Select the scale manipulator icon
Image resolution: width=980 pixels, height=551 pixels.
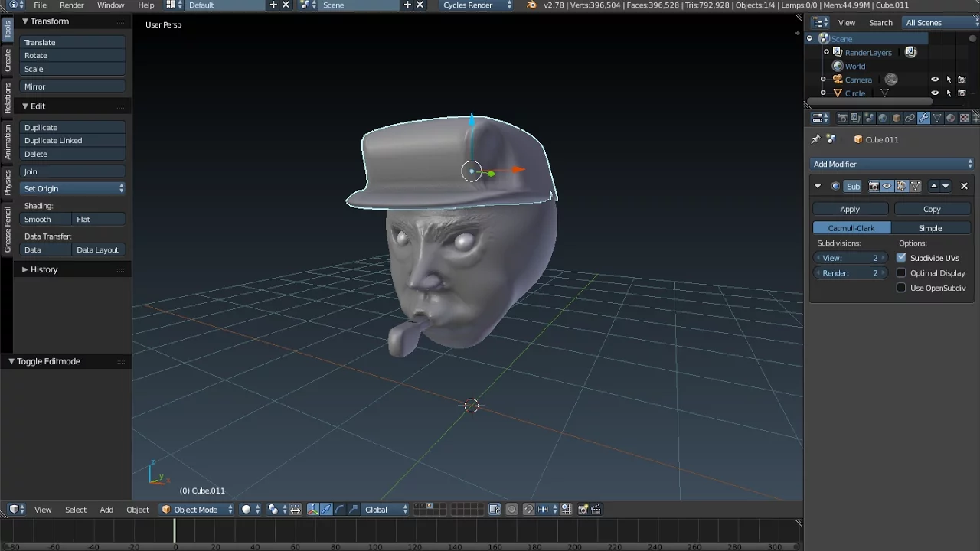tap(352, 510)
